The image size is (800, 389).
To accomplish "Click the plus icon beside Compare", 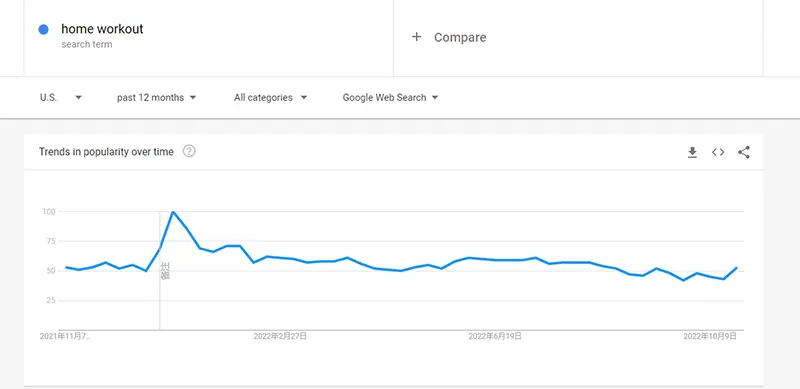I will click(x=417, y=37).
